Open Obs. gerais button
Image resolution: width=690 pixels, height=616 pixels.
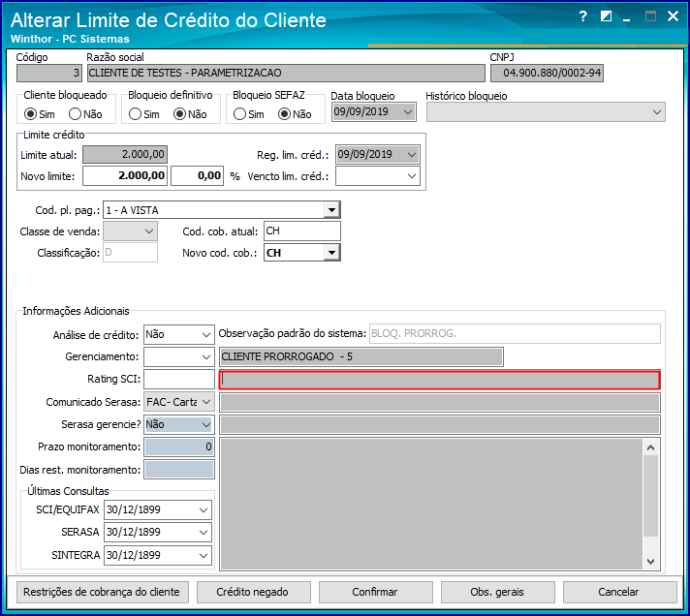pyautogui.click(x=497, y=592)
